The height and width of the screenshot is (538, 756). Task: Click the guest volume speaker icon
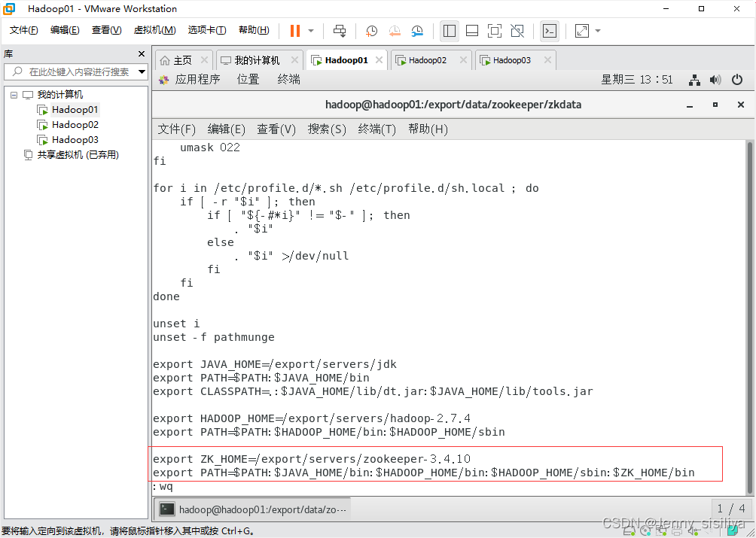[x=715, y=80]
